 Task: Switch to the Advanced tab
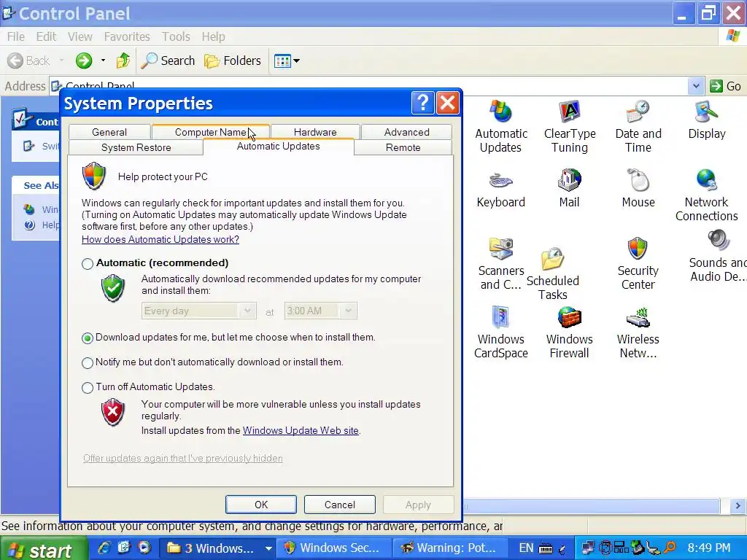click(406, 132)
